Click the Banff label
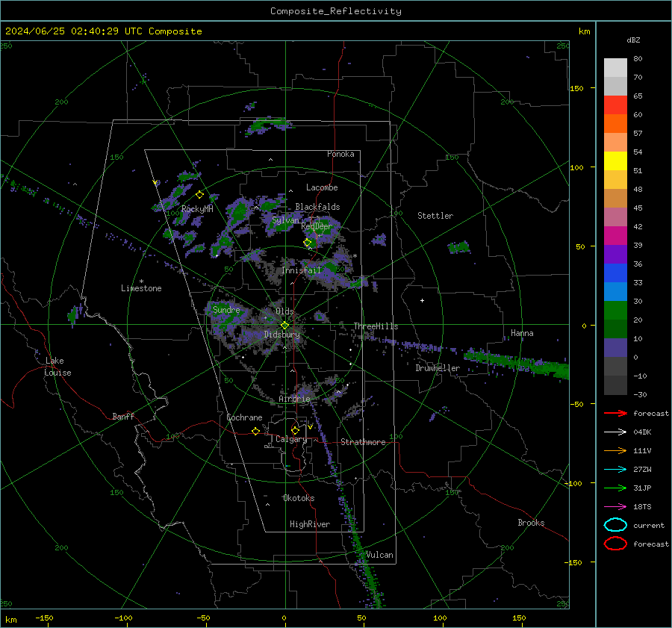Screen dimensions: 672x628 tap(123, 416)
